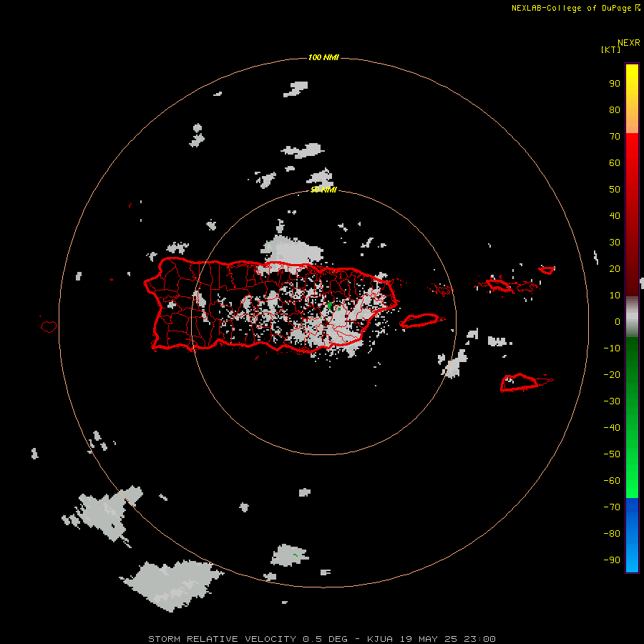
Task: Click the 100 NMI range ring label
Action: pos(323,57)
